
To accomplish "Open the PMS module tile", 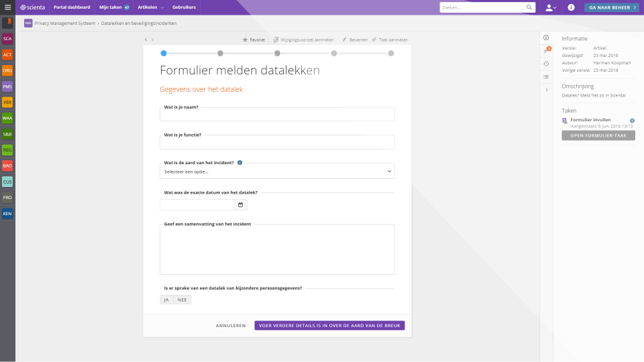I will coord(7,86).
